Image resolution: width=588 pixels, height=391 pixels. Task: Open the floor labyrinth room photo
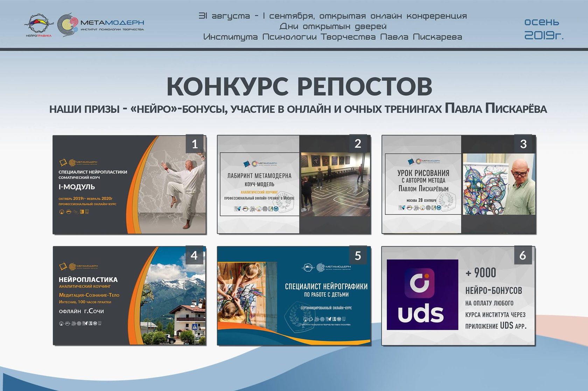(335, 184)
